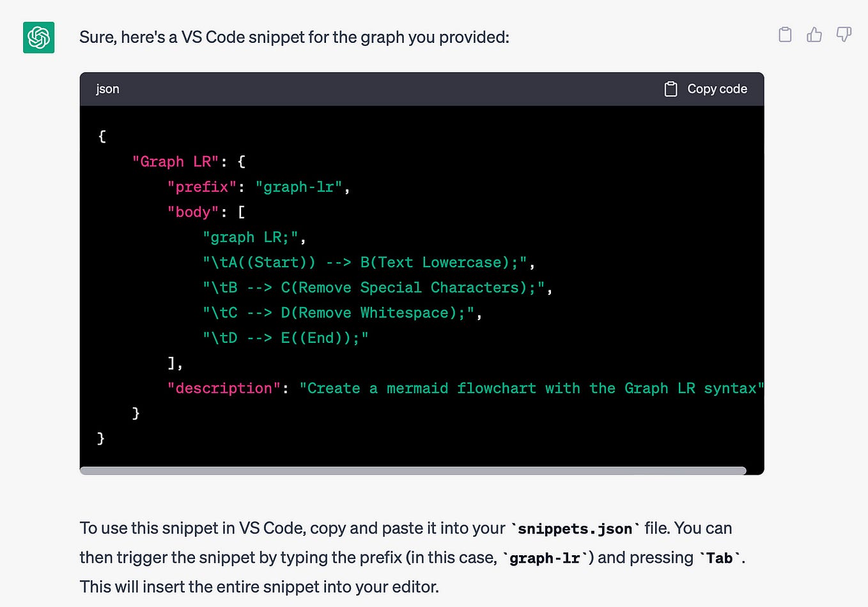Toggle negative feedback on this response
Image resolution: width=868 pixels, height=607 pixels.
tap(843, 35)
